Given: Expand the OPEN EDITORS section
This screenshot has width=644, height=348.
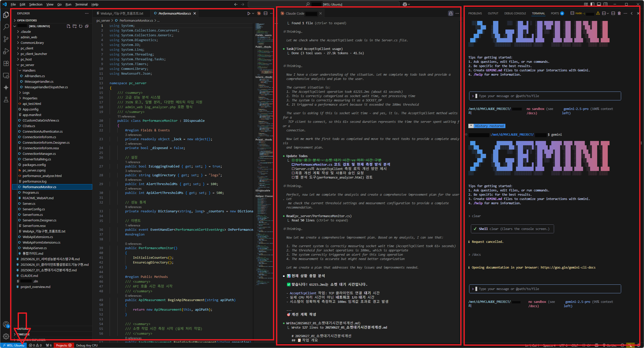Looking at the screenshot, I should [27, 20].
